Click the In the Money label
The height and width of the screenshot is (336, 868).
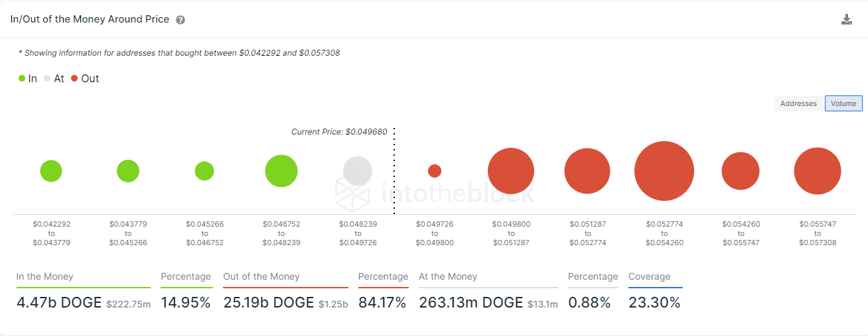tap(45, 276)
